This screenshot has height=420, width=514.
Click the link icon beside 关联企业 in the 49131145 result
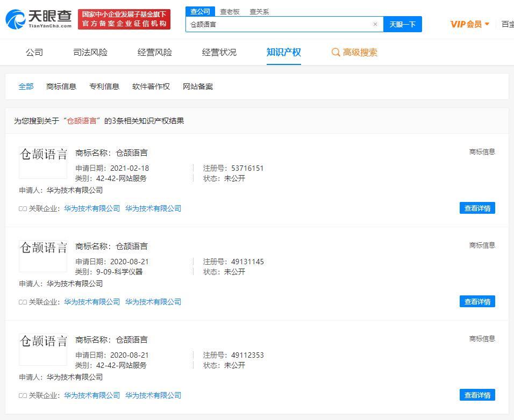click(x=23, y=302)
